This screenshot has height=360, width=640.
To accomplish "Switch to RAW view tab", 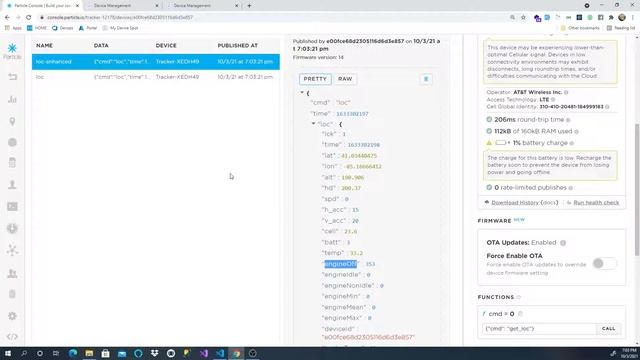I will 345,79.
